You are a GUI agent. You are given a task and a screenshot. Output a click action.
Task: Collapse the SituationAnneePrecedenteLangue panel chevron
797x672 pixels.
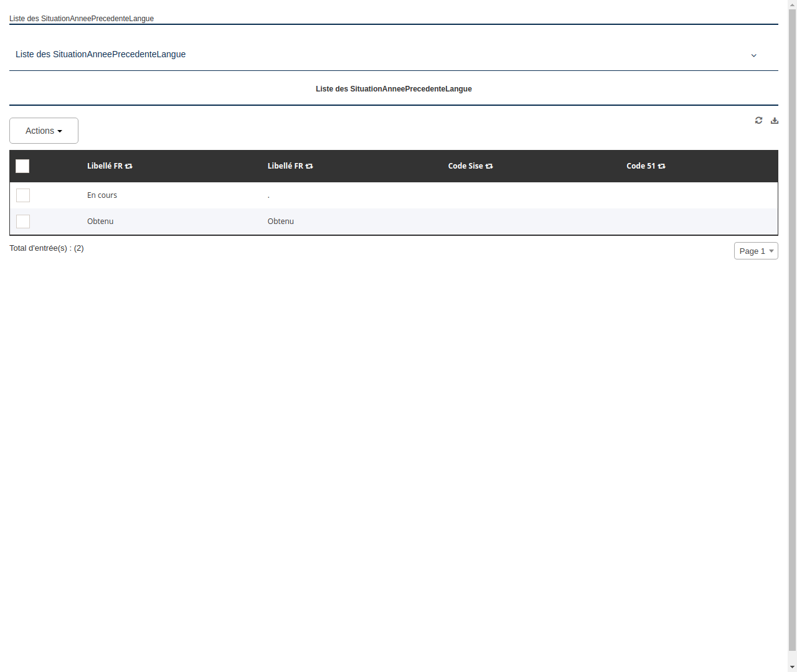pos(753,55)
